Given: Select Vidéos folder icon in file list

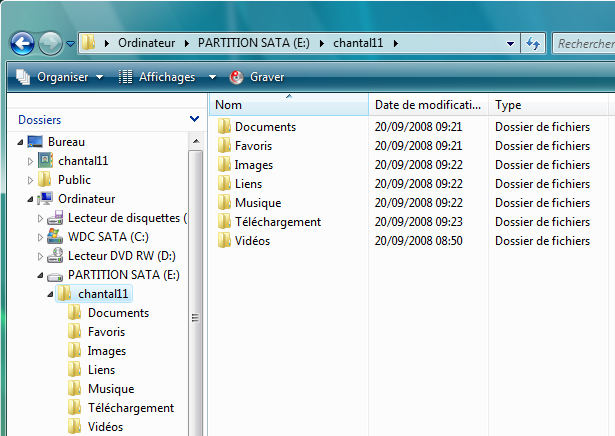Looking at the screenshot, I should click(x=224, y=240).
